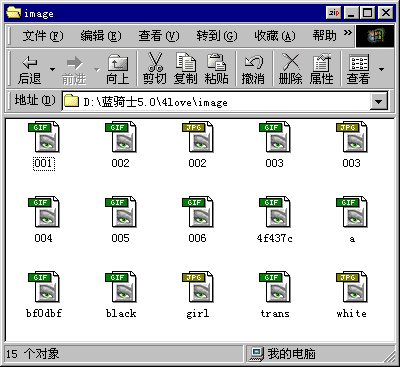Select the 005 GIF file icon

121,212
